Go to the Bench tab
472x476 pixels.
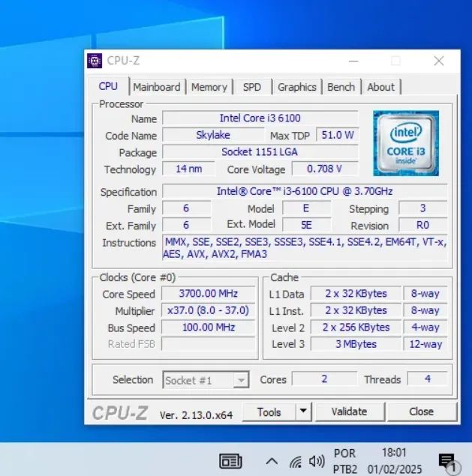point(341,87)
